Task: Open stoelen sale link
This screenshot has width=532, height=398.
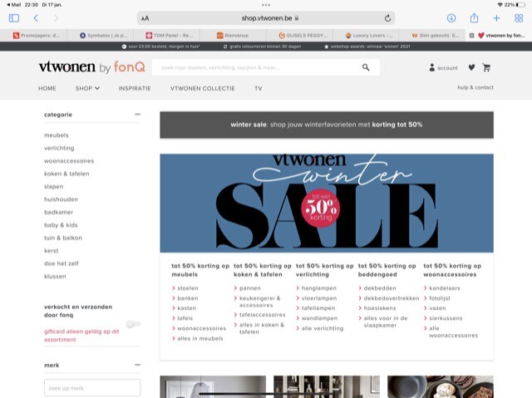Action: point(188,288)
